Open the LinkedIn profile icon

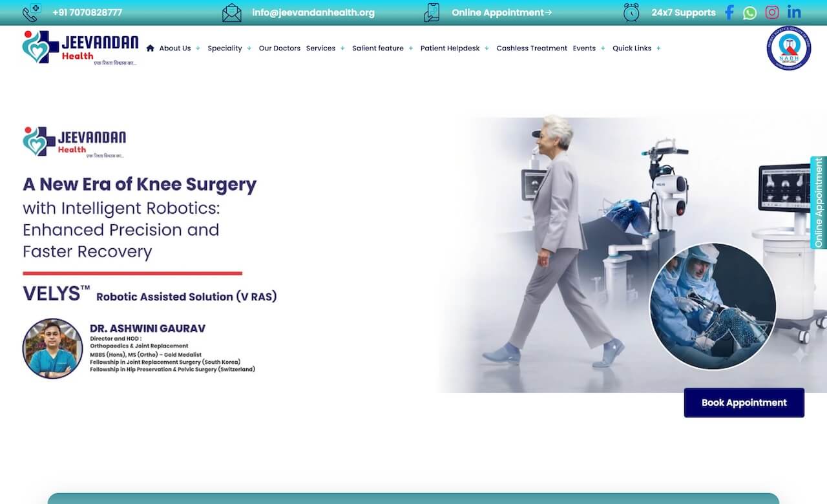pos(794,12)
